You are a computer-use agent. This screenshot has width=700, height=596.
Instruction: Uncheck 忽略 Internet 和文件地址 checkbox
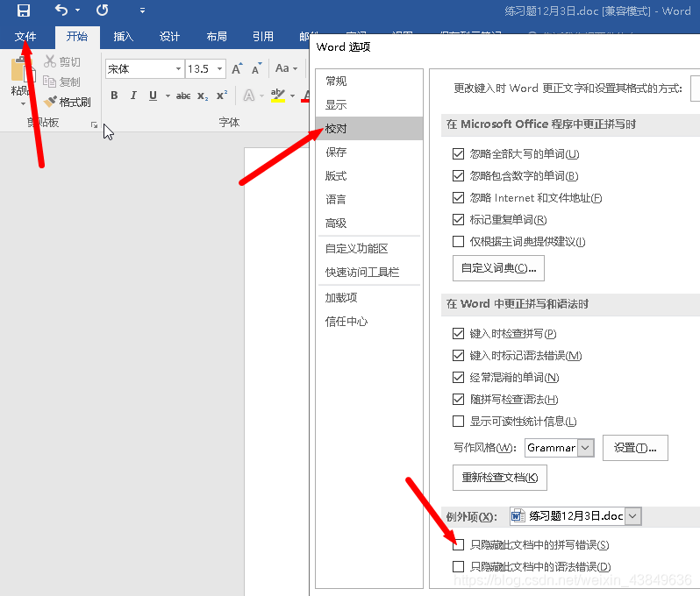[458, 197]
